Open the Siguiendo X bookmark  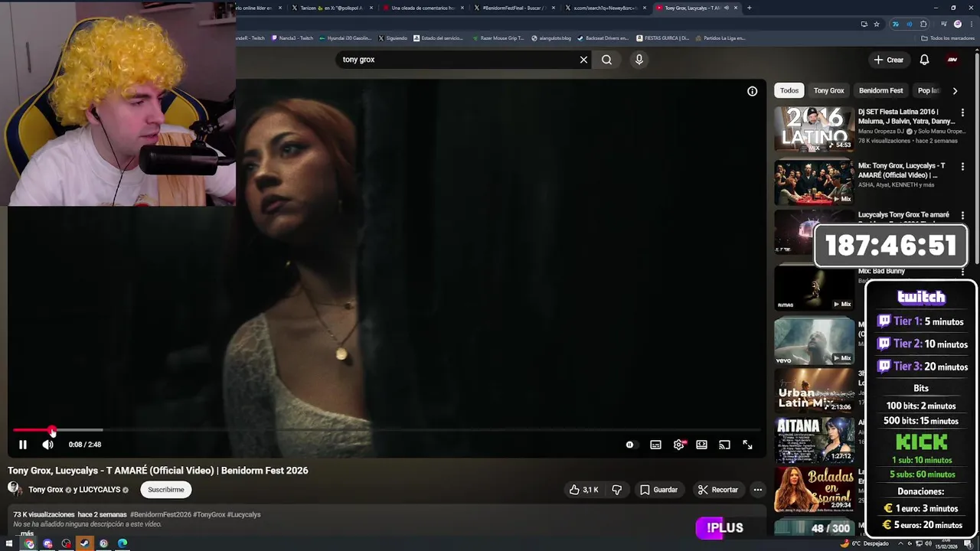tap(392, 37)
